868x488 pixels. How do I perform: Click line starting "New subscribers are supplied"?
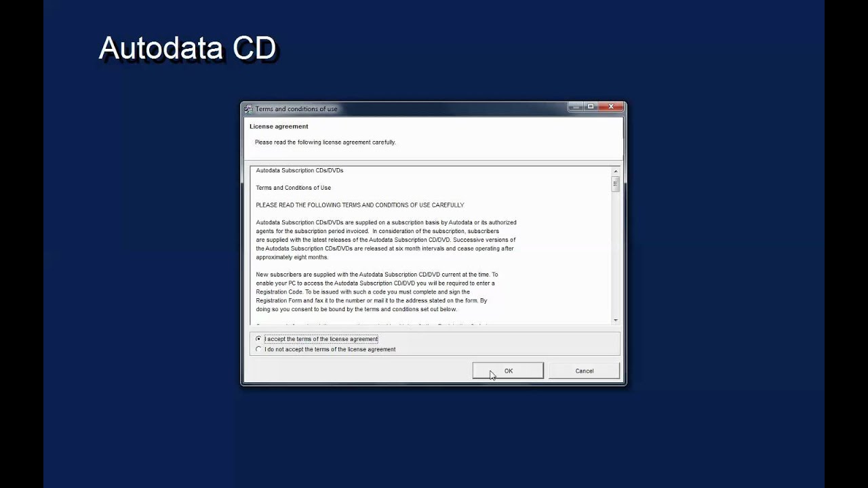[x=377, y=274]
